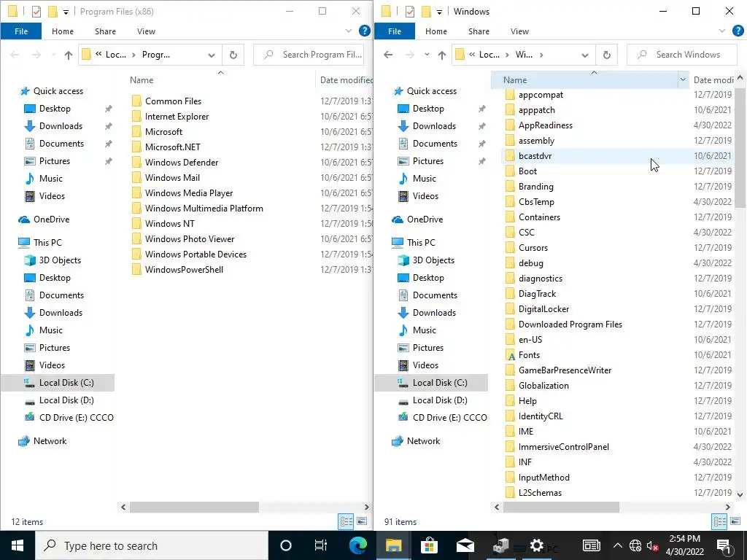Open address history dropdown in Windows window

tap(585, 55)
